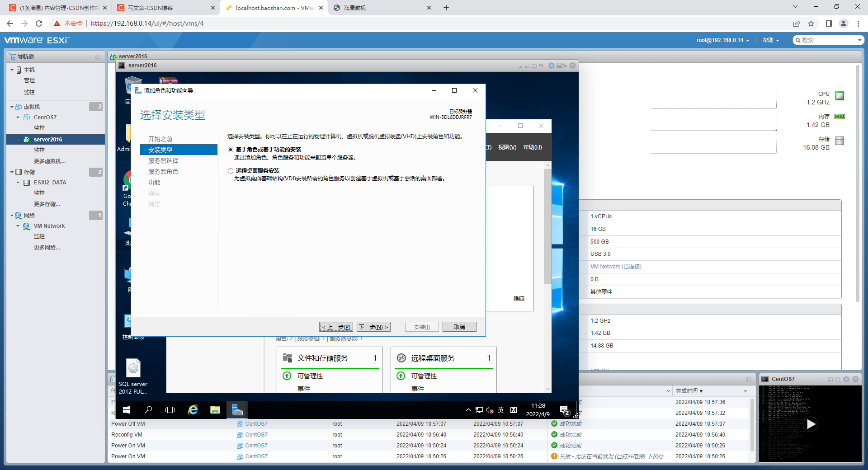868x470 pixels.
Task: Open the 视图(V) menu in Server Manager
Action: pos(508,147)
